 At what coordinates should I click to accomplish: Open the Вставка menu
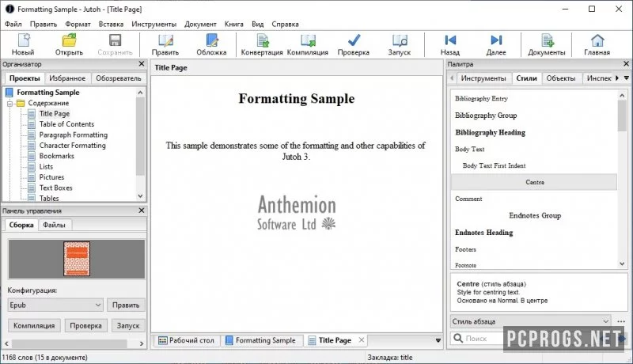pos(111,25)
